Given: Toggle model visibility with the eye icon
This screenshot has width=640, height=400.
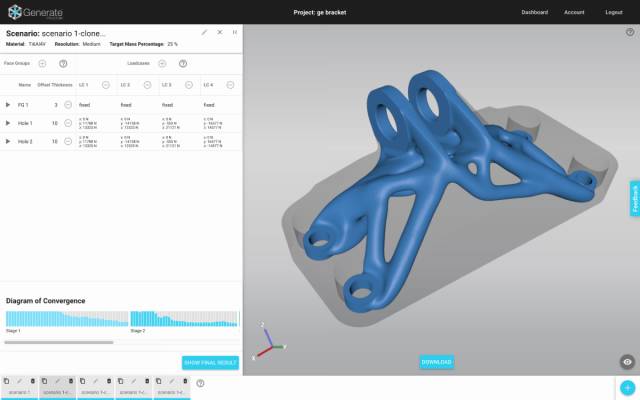Looking at the screenshot, I should pyautogui.click(x=627, y=362).
